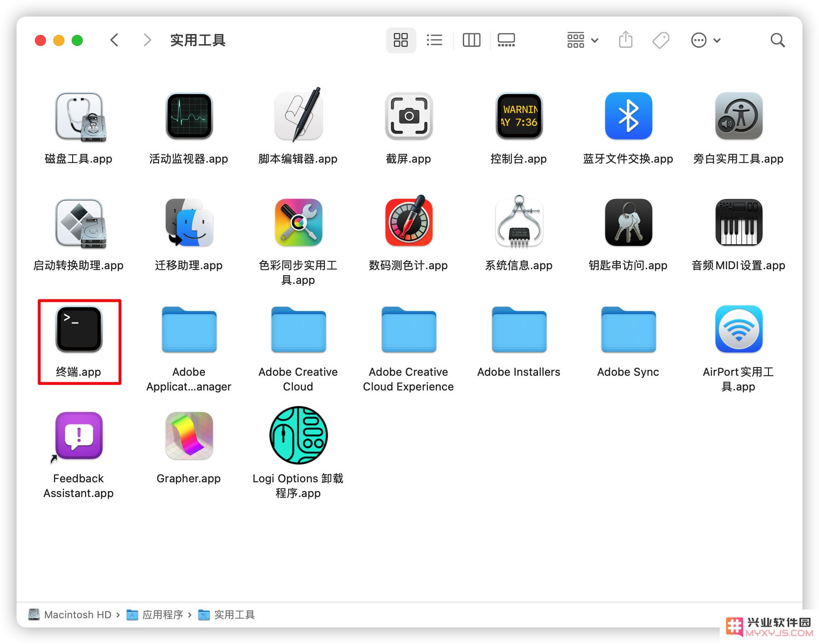The width and height of the screenshot is (819, 644).
Task: Select 迁移助理.app Migration Assistant icon
Action: point(189,222)
